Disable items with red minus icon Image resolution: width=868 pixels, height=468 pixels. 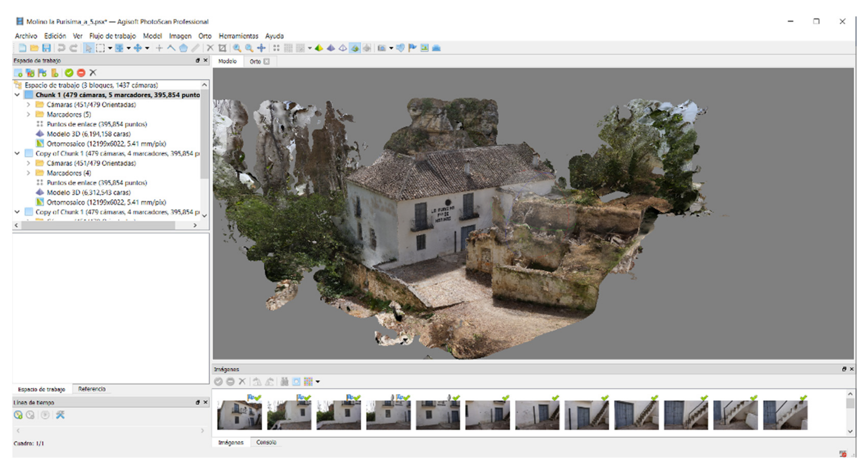pyautogui.click(x=81, y=73)
